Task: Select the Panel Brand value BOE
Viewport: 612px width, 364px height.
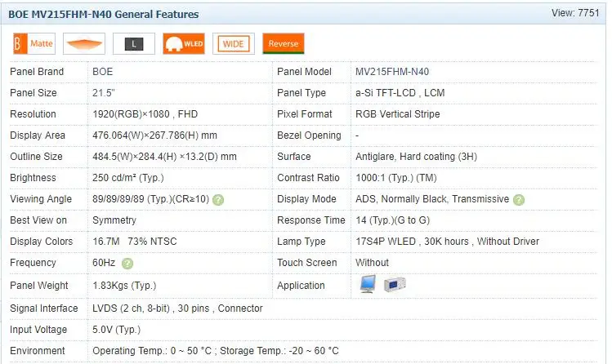Action: pos(103,72)
